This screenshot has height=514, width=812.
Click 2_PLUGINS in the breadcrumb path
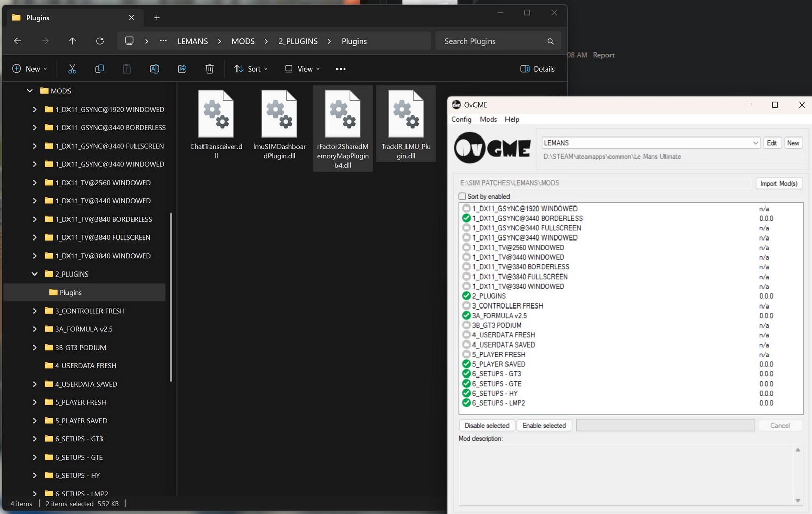(298, 41)
